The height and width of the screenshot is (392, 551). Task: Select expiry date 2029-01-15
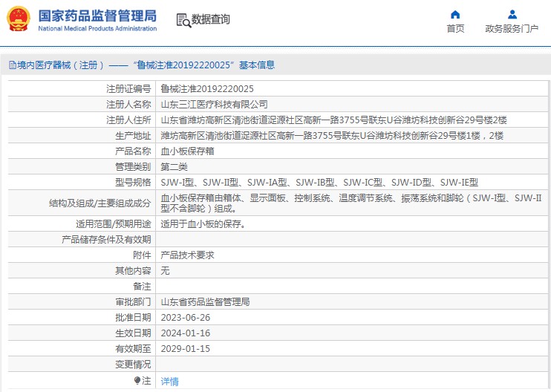(185, 348)
